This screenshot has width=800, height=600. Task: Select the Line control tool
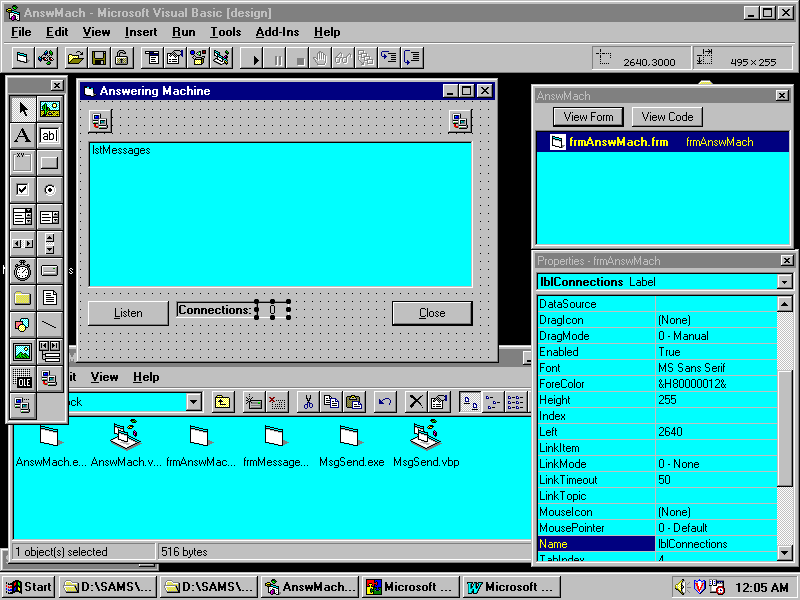pyautogui.click(x=49, y=325)
